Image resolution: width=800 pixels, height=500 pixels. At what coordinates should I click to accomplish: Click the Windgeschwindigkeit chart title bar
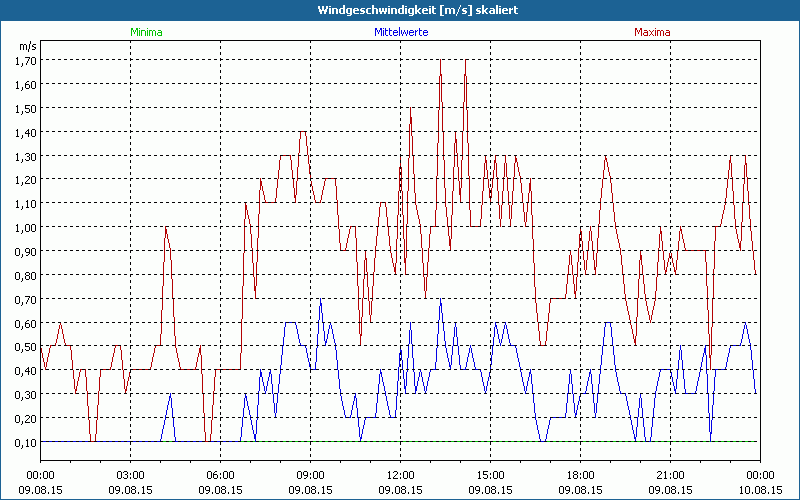(x=400, y=10)
